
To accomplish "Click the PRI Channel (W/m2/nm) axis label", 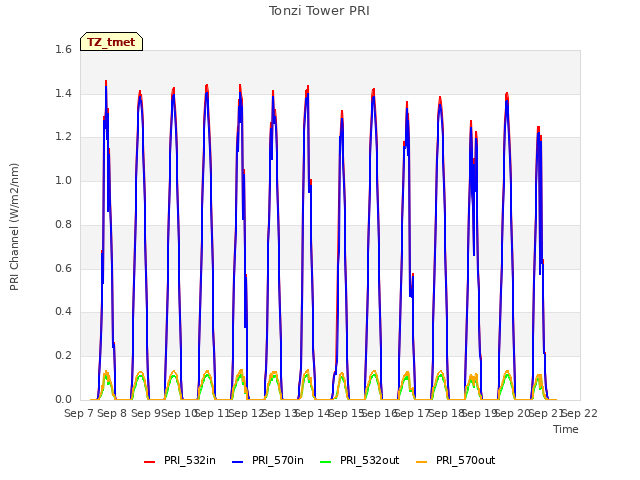I will click(x=14, y=227).
